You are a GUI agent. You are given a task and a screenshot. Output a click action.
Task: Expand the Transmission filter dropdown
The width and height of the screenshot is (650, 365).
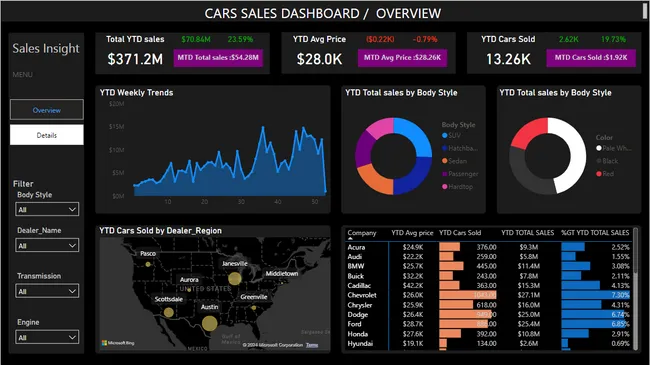click(47, 291)
